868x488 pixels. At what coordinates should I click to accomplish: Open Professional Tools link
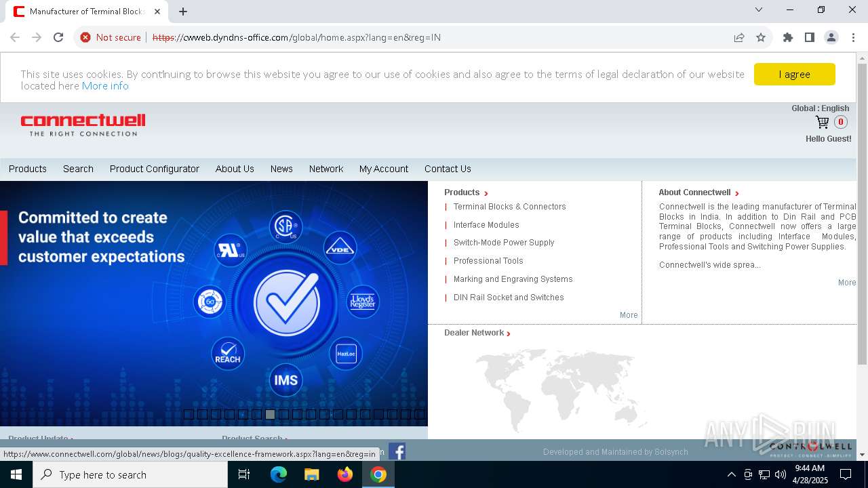pos(488,261)
